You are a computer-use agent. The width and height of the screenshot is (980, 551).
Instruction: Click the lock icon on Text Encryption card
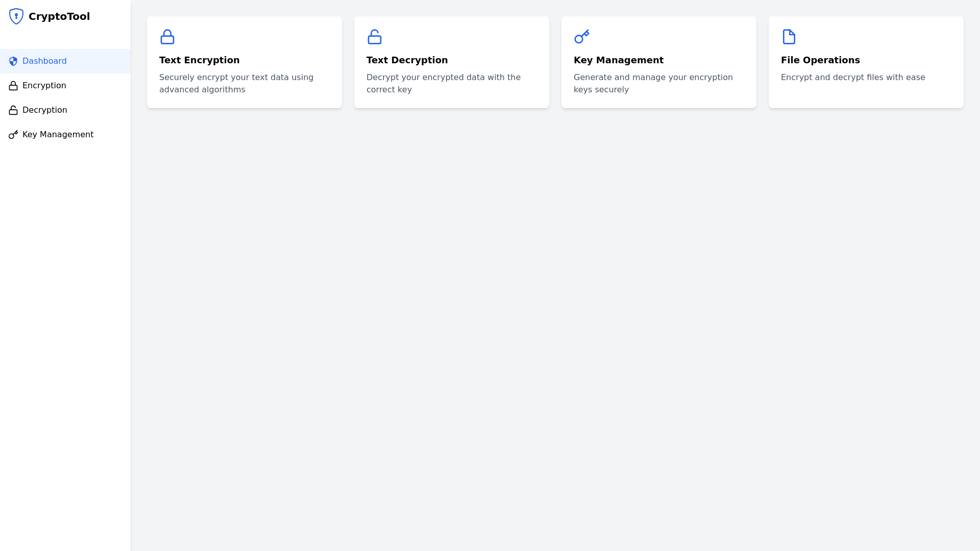tap(167, 37)
